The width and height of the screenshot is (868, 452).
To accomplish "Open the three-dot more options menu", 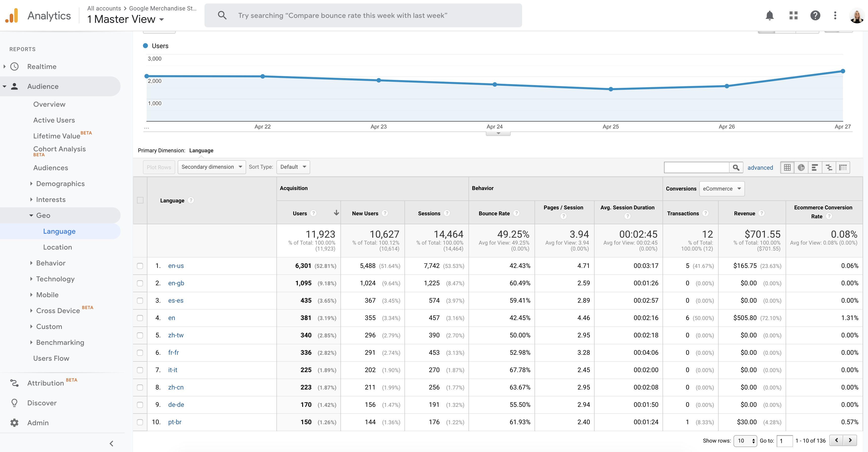I will coord(835,15).
